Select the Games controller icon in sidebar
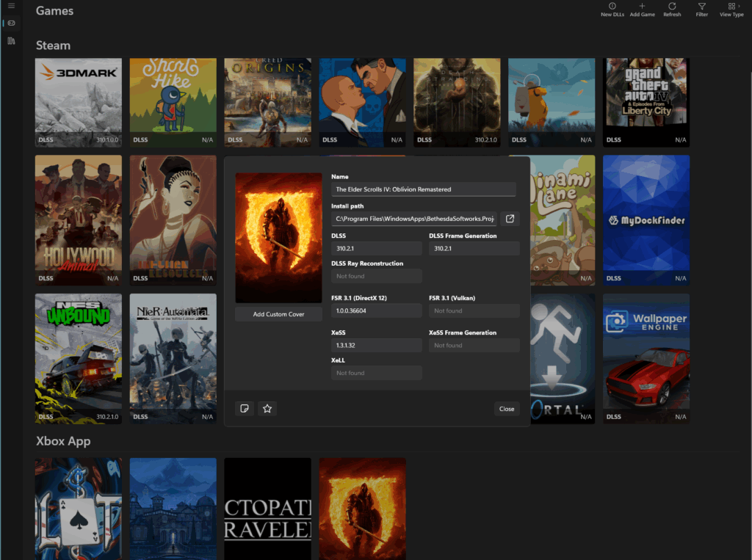The height and width of the screenshot is (560, 752). [11, 23]
